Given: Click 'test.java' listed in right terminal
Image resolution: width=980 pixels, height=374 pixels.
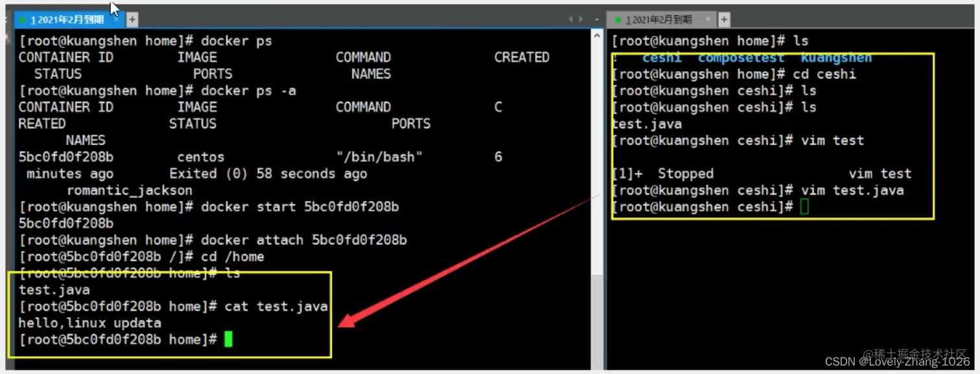Looking at the screenshot, I should tap(647, 124).
